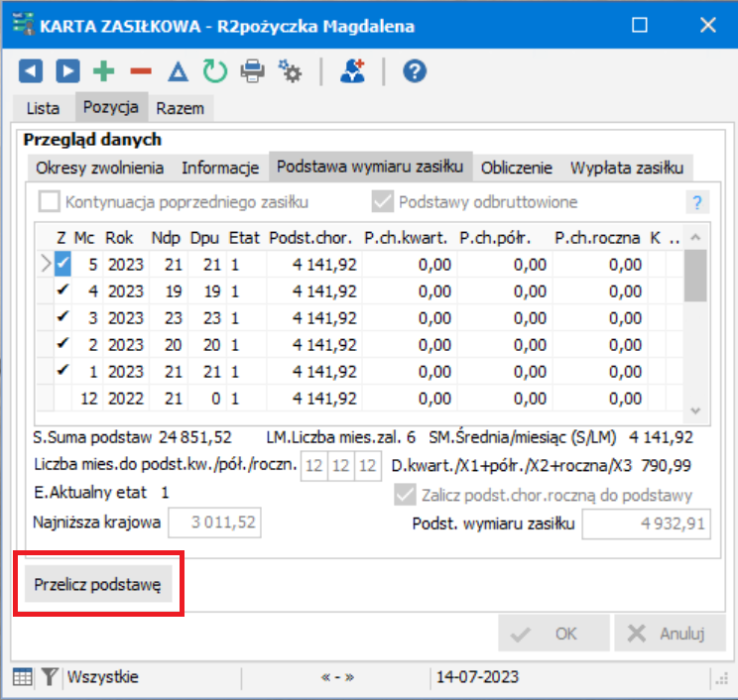
Task: Click the scroll up arrow of the table
Action: point(695,238)
